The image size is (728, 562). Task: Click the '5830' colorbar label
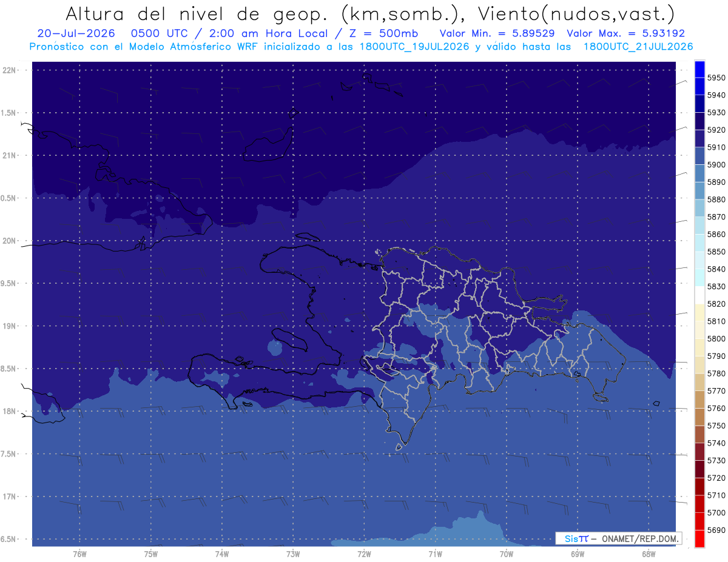coord(716,286)
